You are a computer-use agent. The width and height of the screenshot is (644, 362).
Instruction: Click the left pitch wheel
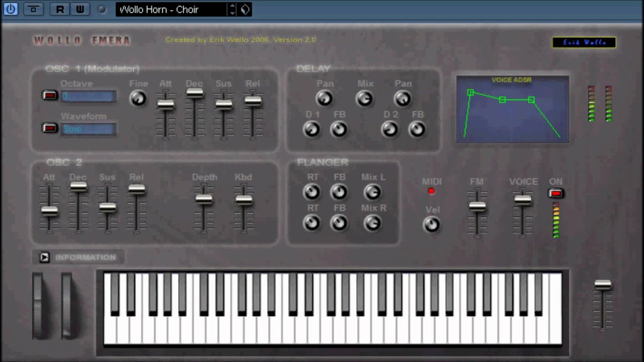[38, 305]
